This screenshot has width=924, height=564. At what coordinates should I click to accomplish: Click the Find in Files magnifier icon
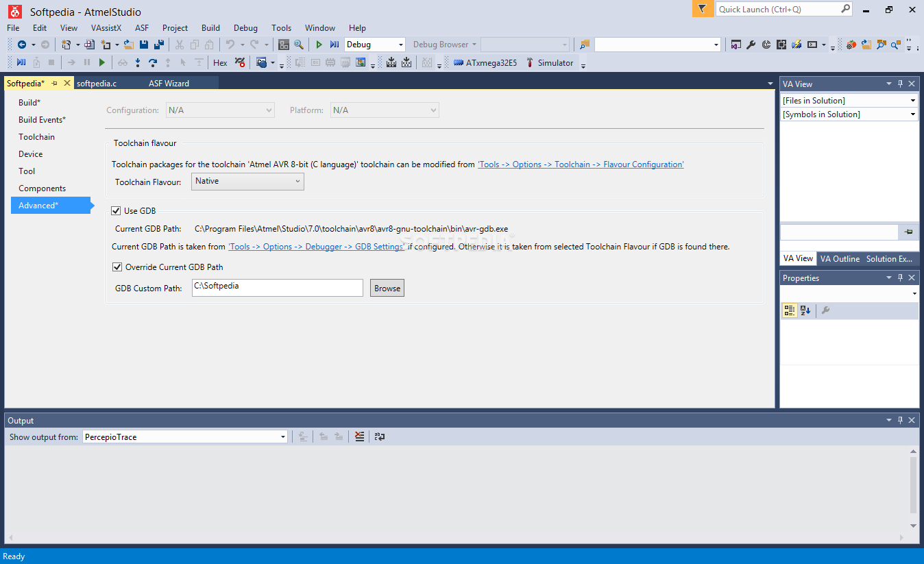(299, 45)
